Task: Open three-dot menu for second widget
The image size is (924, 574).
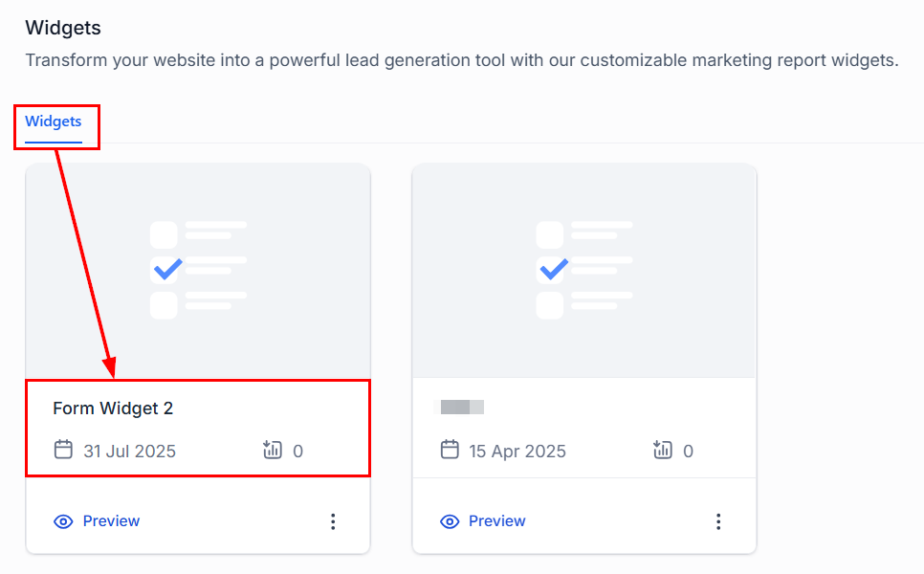Action: coord(718,521)
